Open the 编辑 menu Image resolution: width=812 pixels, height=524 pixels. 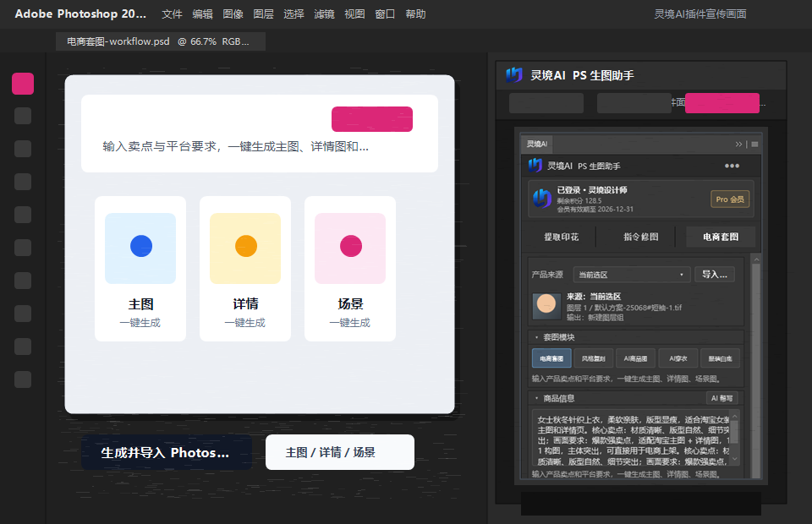coord(202,14)
